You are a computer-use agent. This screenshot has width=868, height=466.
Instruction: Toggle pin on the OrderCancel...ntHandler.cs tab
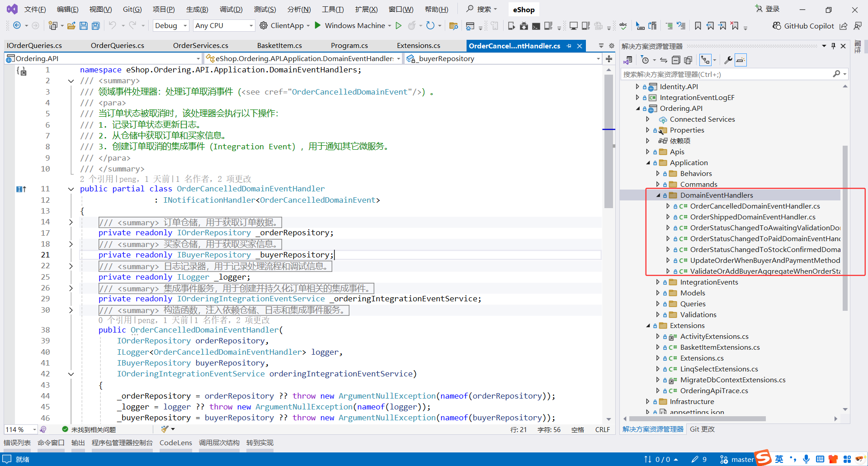tap(569, 46)
